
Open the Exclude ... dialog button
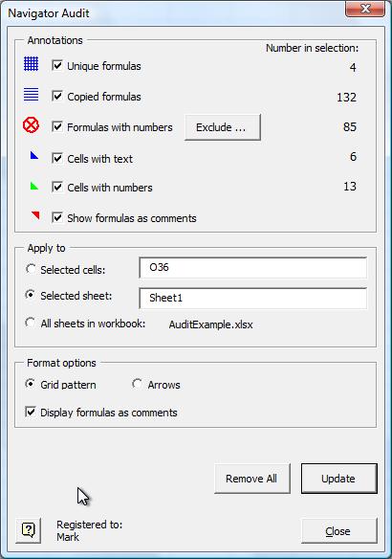pos(223,127)
